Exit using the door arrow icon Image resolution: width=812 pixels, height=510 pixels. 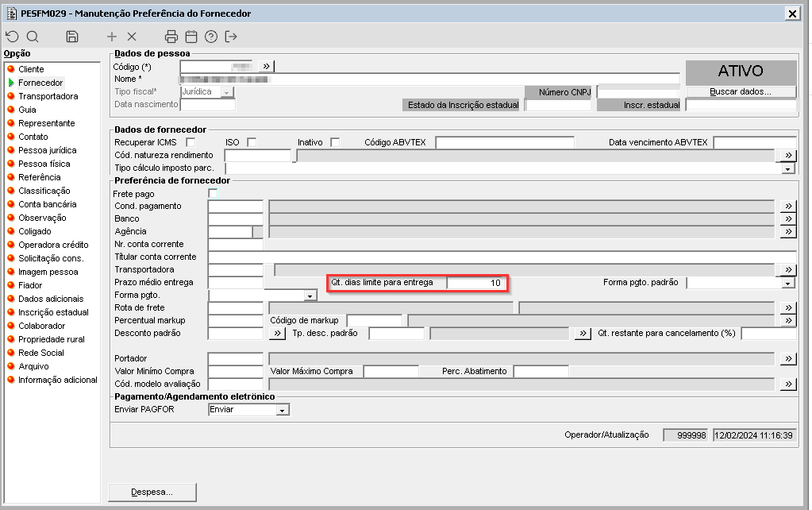pyautogui.click(x=231, y=37)
